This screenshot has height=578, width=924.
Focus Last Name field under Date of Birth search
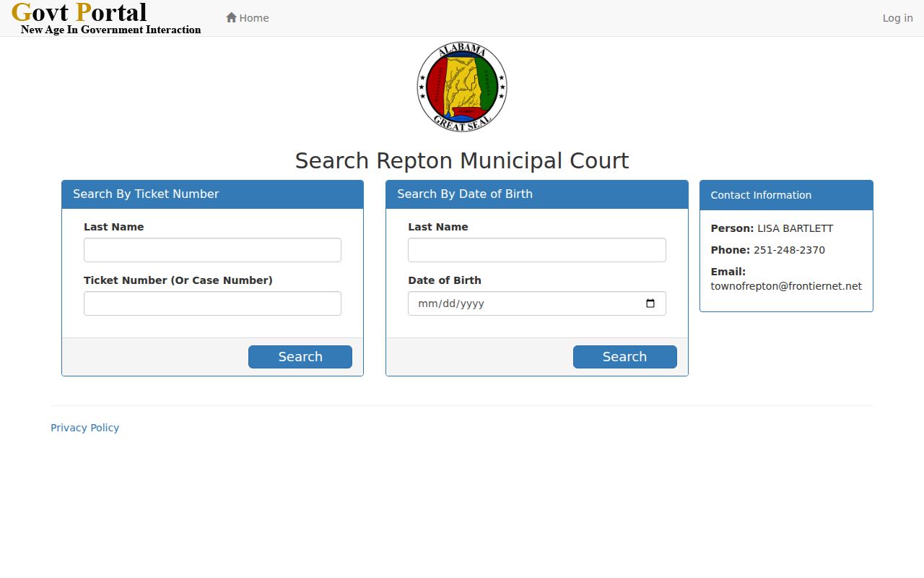click(x=537, y=250)
